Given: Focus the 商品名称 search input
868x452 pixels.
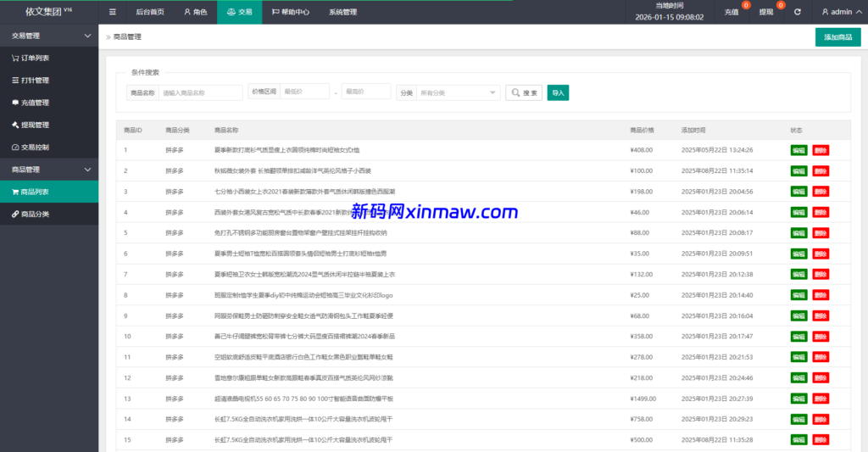Looking at the screenshot, I should pos(200,92).
